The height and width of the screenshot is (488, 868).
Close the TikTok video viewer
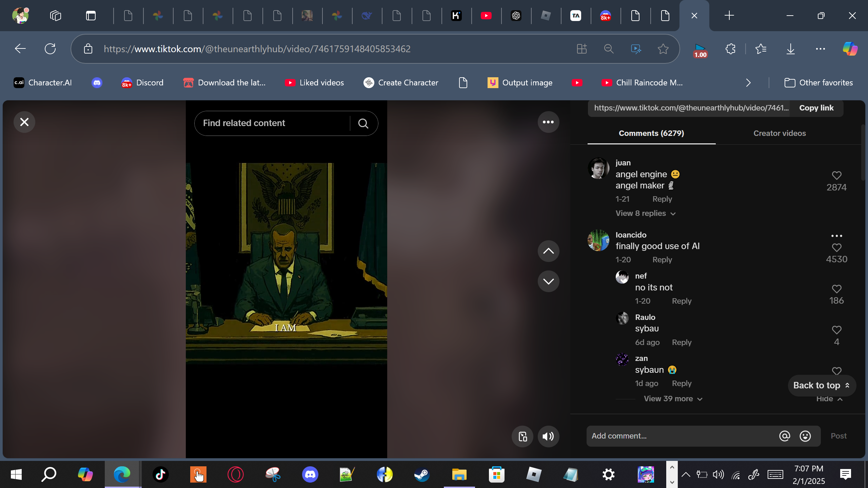tap(24, 122)
